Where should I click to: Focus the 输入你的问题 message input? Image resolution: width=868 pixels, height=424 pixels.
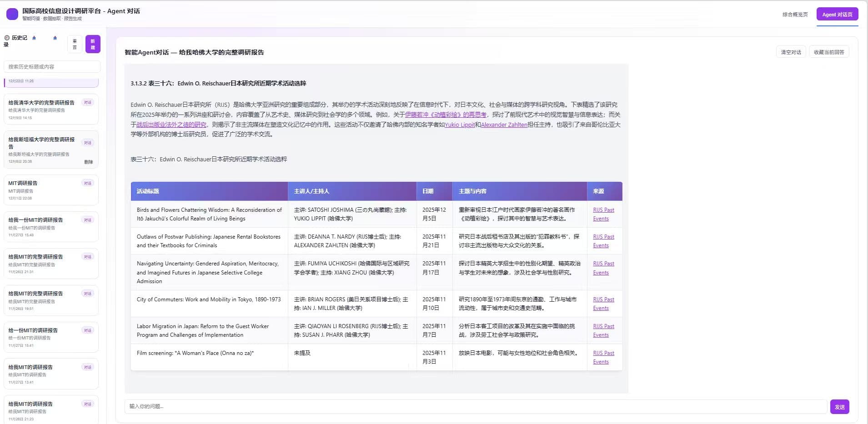(x=476, y=407)
